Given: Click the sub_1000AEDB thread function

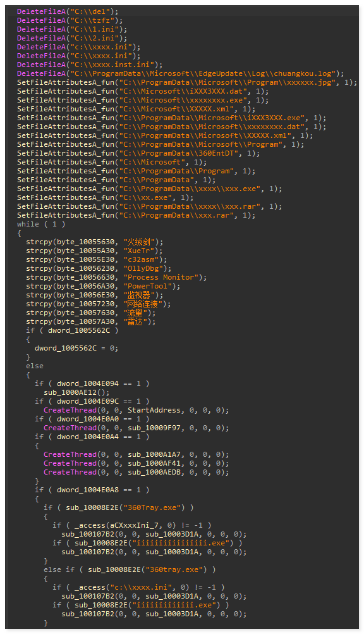Looking at the screenshot, I should (x=154, y=473).
